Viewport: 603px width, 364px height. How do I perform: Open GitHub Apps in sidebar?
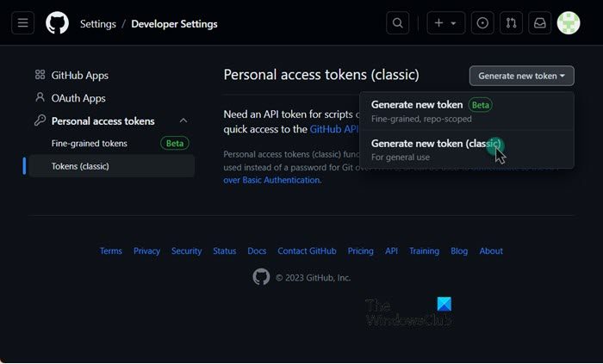coord(79,76)
